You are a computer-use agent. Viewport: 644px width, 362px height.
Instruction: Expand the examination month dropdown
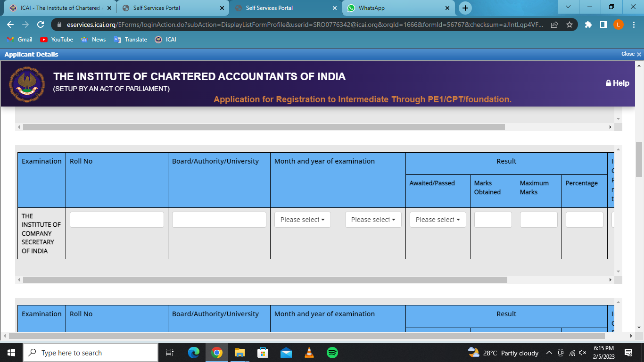point(302,220)
